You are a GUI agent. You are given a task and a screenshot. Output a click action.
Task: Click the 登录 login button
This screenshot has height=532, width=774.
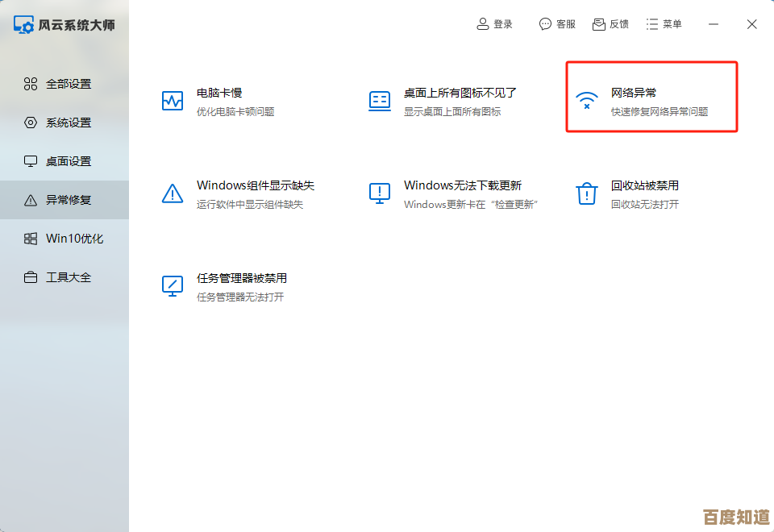pos(494,24)
